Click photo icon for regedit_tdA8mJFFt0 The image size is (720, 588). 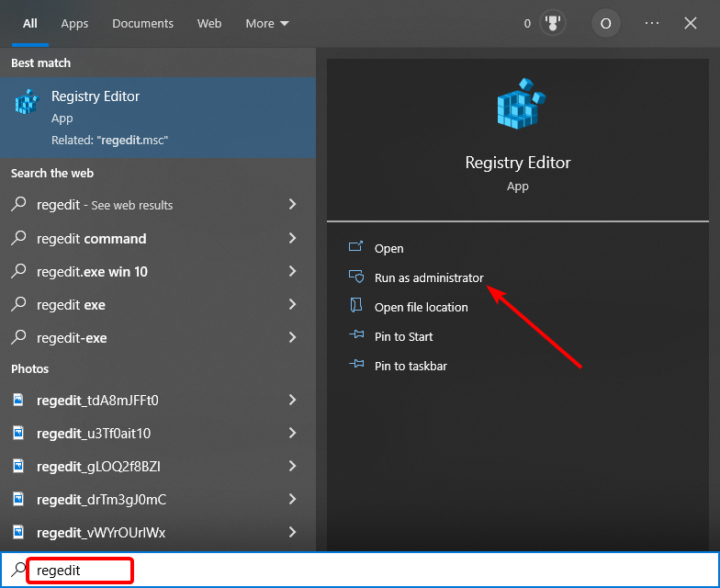(x=18, y=400)
